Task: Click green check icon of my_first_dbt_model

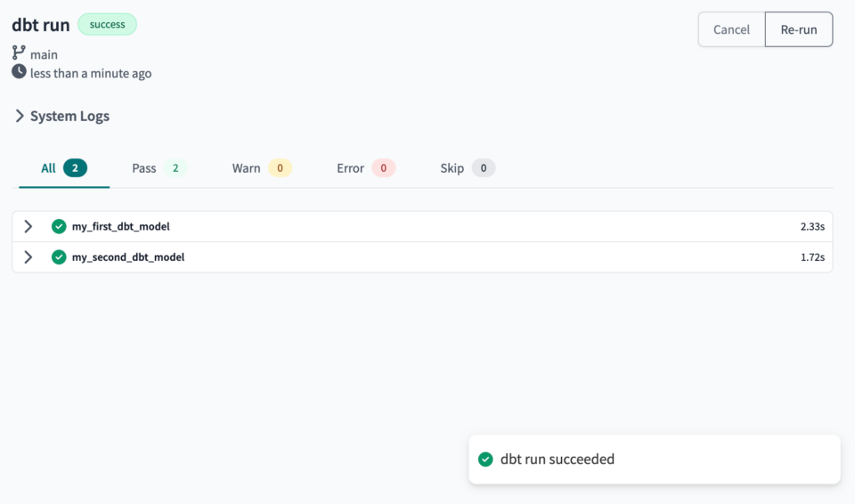Action: click(59, 226)
